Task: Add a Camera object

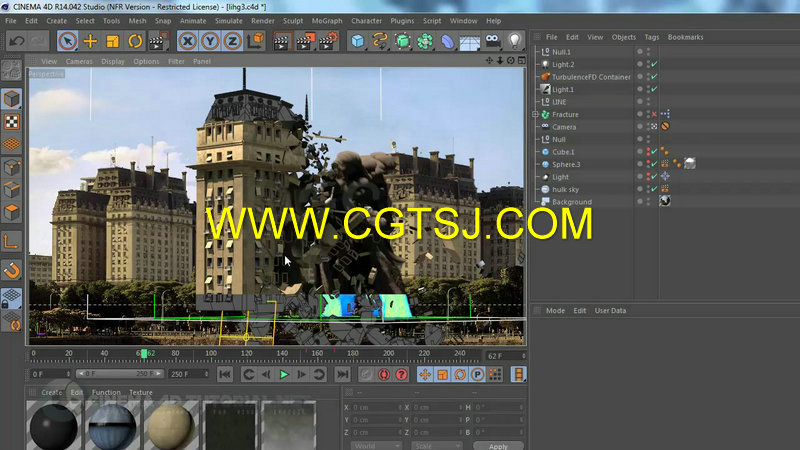Action: click(x=492, y=41)
